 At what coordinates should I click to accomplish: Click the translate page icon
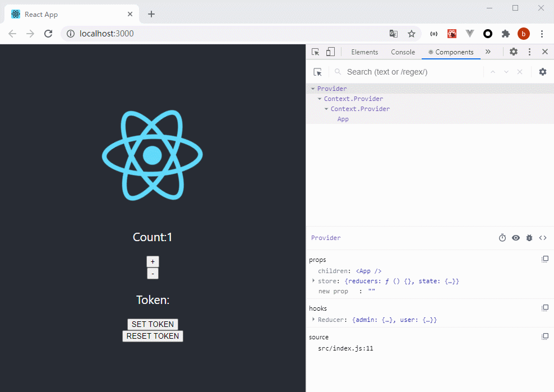(393, 34)
